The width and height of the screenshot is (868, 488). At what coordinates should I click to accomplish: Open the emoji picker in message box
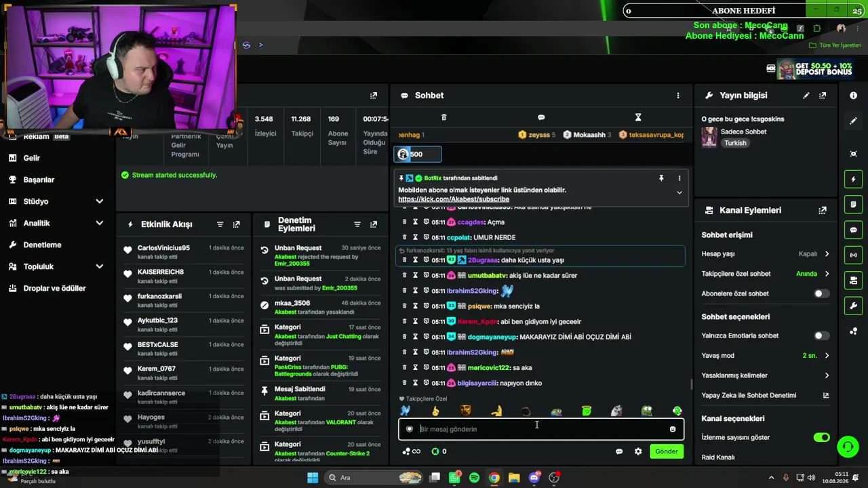click(x=673, y=429)
